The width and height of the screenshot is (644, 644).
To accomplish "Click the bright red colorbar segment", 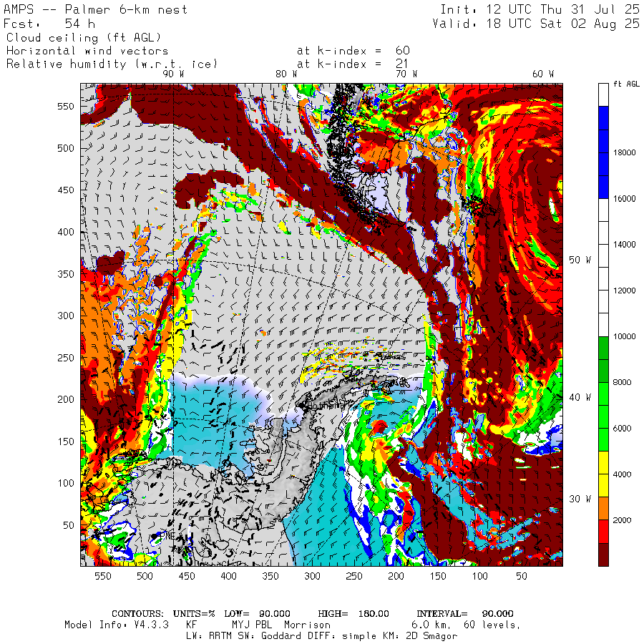I will (603, 532).
